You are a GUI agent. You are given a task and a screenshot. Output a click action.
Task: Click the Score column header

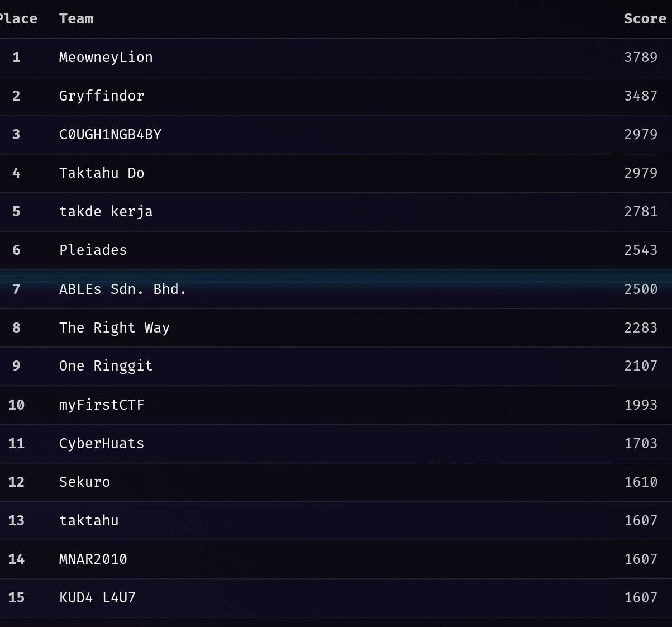[645, 19]
